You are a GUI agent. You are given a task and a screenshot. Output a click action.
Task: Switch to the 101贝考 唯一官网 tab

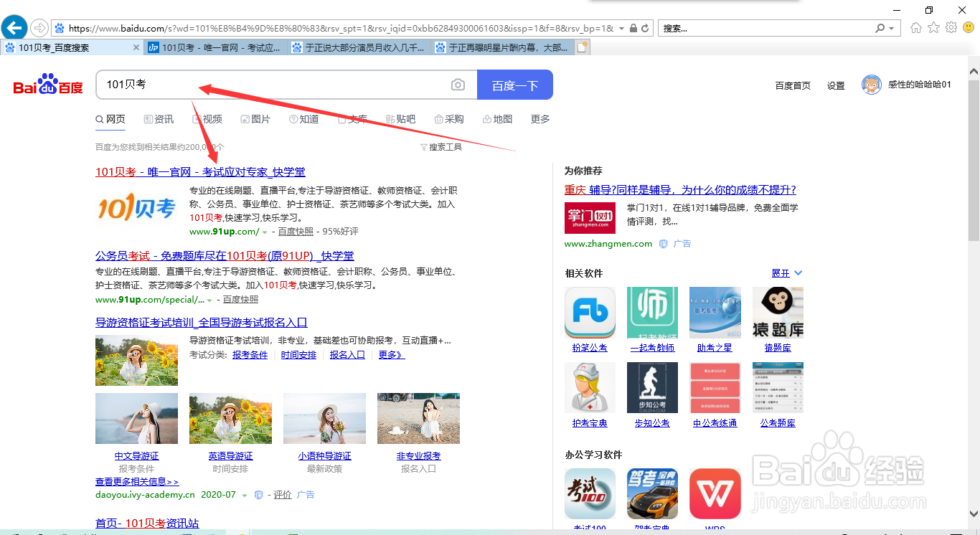(215, 47)
